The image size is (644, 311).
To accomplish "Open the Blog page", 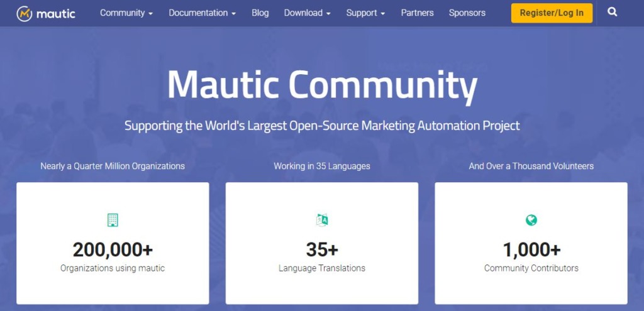I will pyautogui.click(x=260, y=13).
